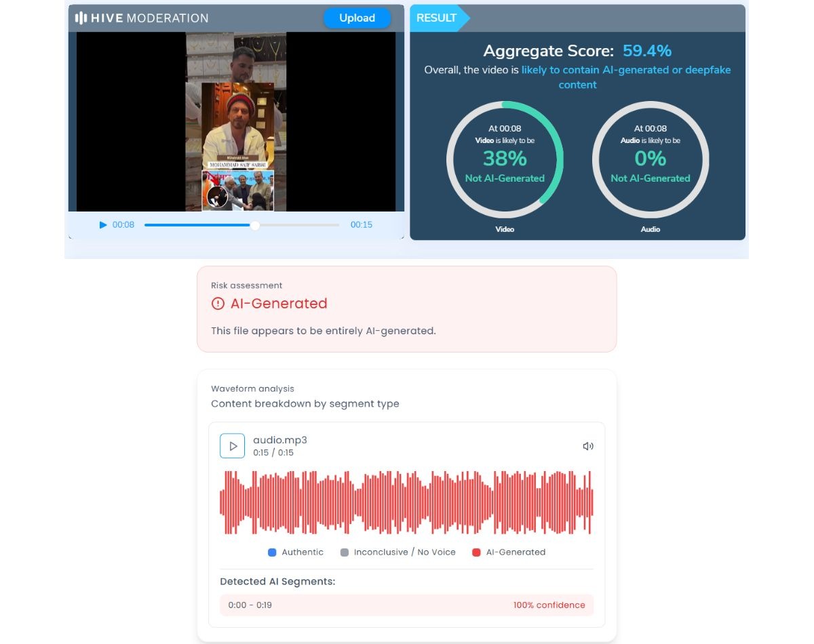Select the RESULT tab label
The width and height of the screenshot is (814, 644).
tap(436, 18)
